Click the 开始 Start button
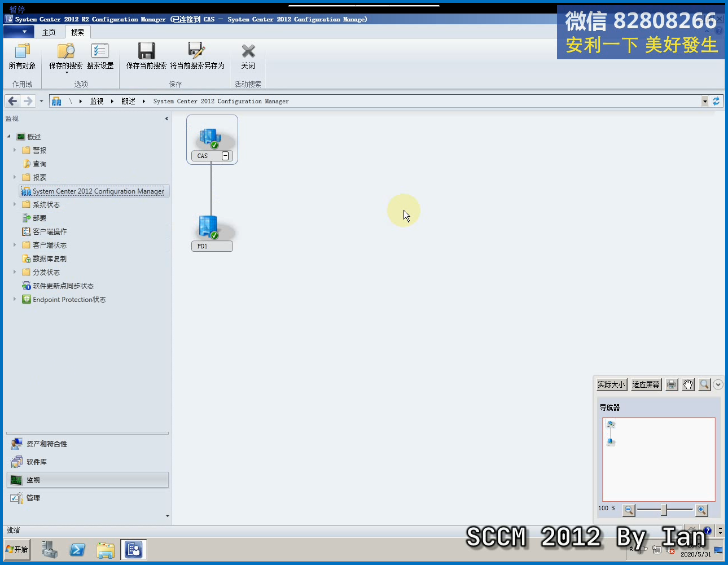This screenshot has height=565, width=728. pyautogui.click(x=17, y=549)
